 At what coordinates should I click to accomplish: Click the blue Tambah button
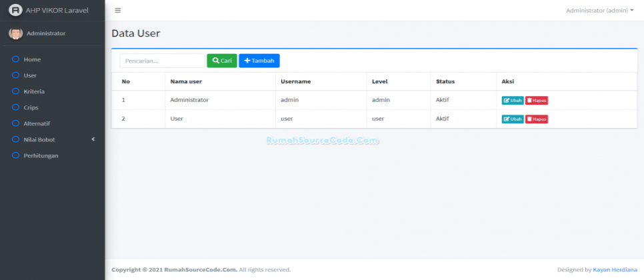point(259,61)
